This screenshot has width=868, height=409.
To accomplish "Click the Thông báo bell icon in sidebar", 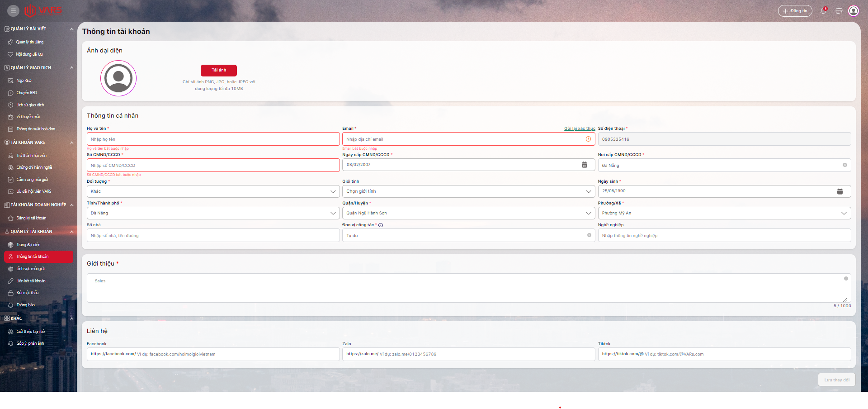I will click(x=11, y=305).
